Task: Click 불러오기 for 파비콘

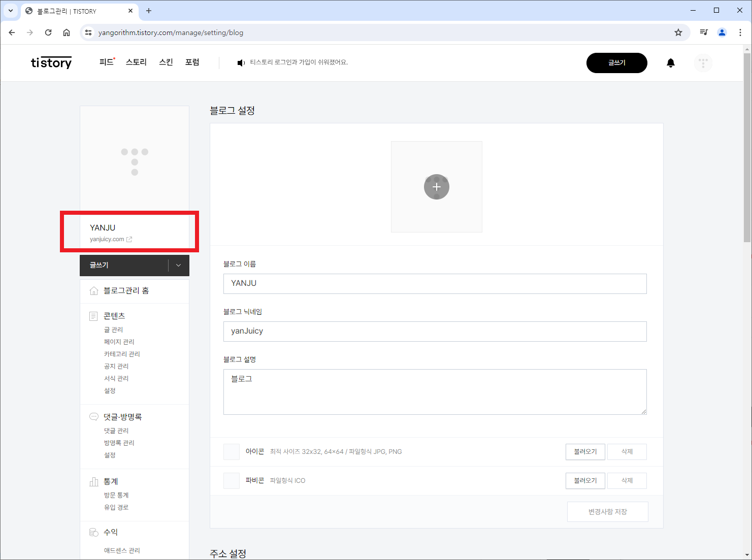Action: click(x=585, y=481)
